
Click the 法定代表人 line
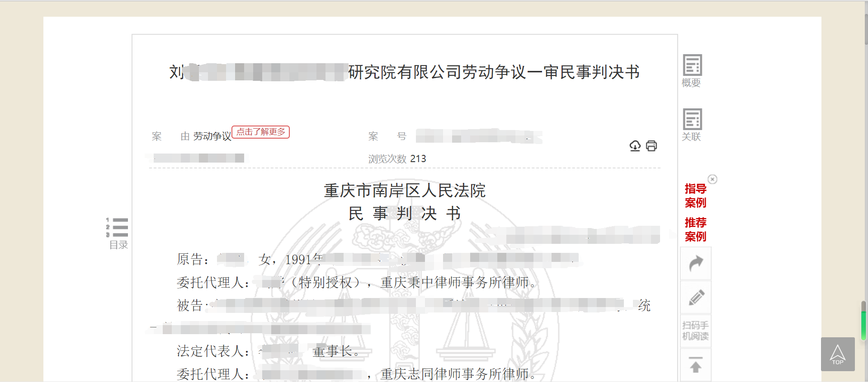point(268,351)
